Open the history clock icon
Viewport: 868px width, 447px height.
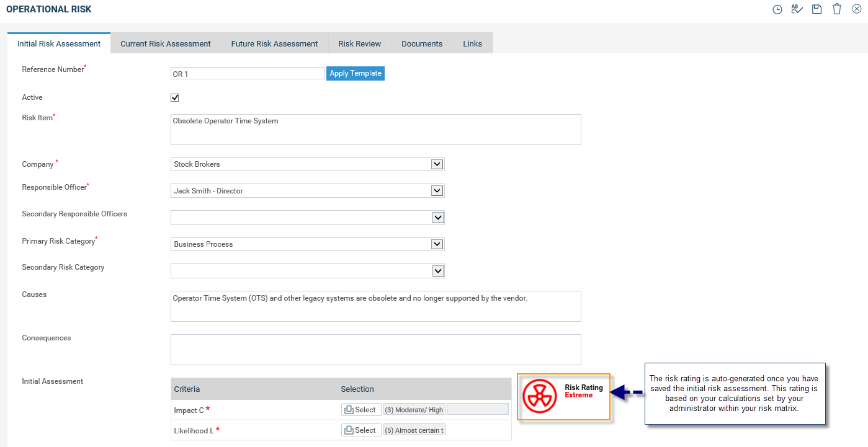pyautogui.click(x=777, y=9)
